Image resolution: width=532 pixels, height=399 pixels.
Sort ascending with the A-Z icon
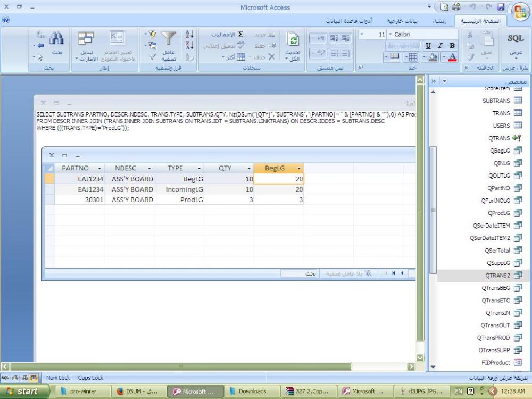tap(189, 34)
